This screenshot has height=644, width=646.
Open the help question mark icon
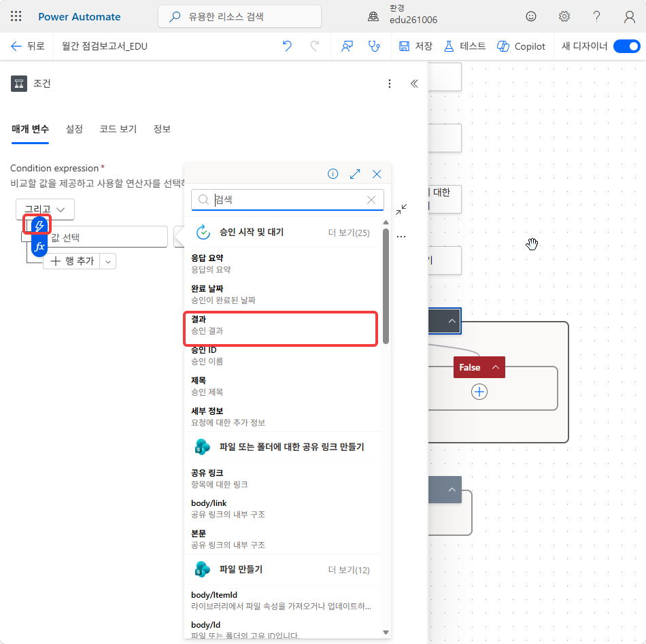coord(596,16)
